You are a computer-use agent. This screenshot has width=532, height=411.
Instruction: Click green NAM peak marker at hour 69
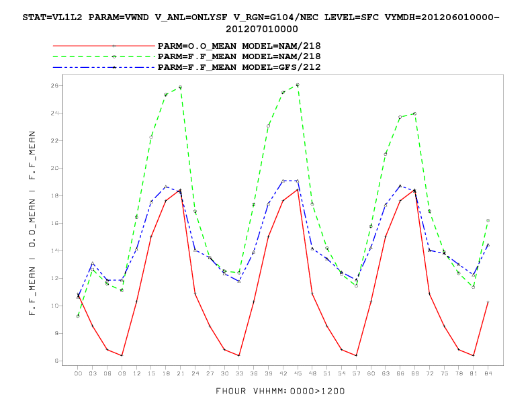(414, 114)
